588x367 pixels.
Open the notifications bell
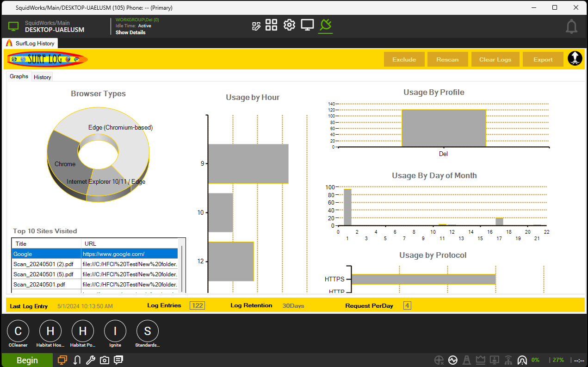point(571,27)
